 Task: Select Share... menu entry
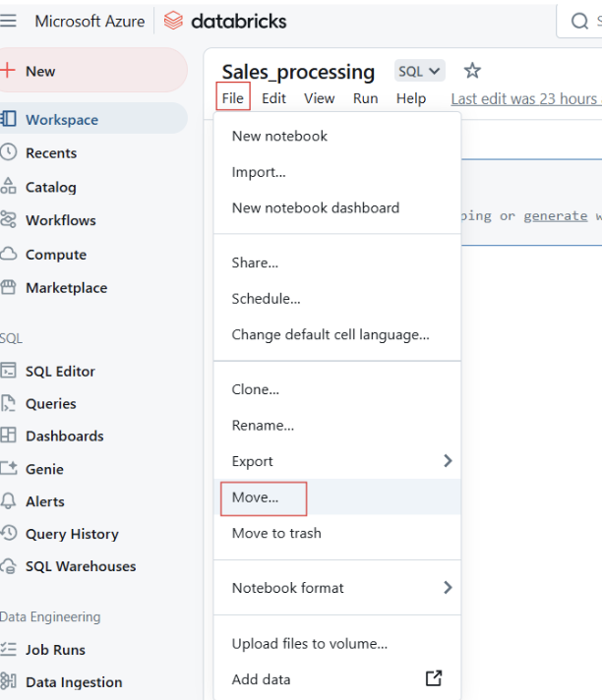337,262
